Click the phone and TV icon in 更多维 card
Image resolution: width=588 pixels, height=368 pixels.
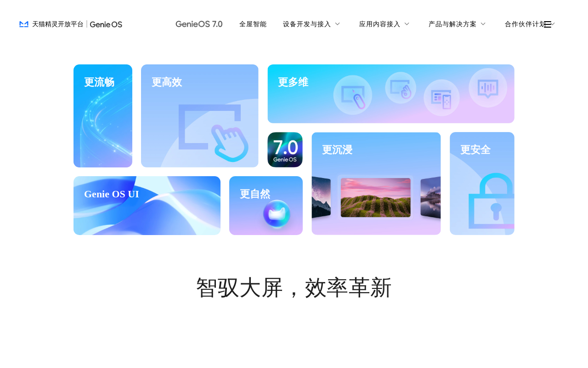(441, 98)
